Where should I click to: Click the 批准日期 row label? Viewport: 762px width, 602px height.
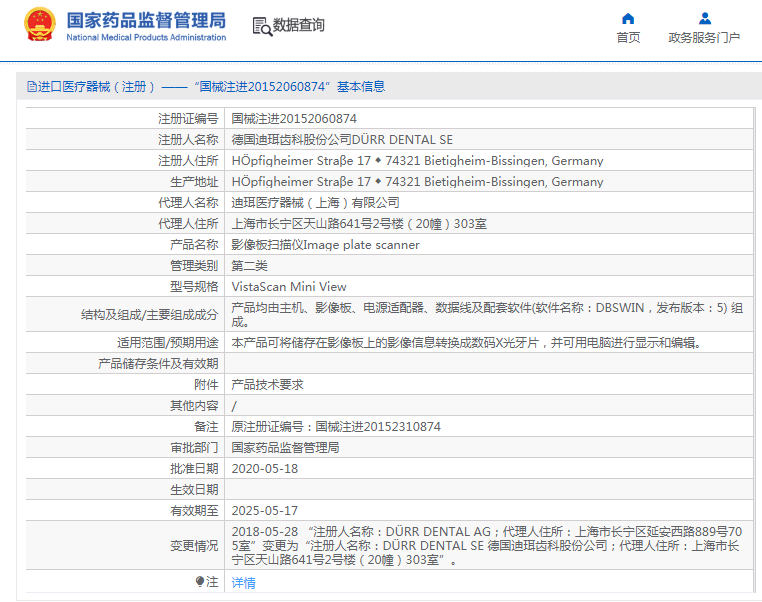194,469
